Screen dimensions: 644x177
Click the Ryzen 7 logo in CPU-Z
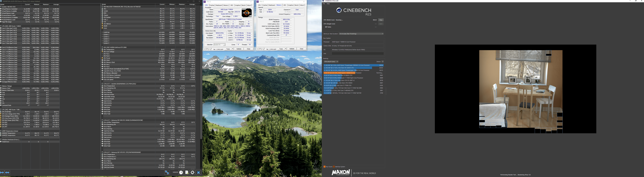246,13
